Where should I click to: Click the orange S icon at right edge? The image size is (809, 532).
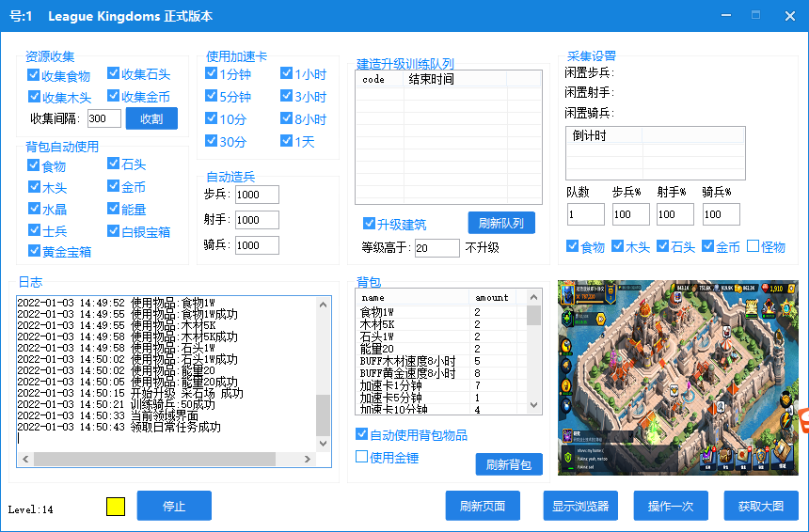pos(804,420)
